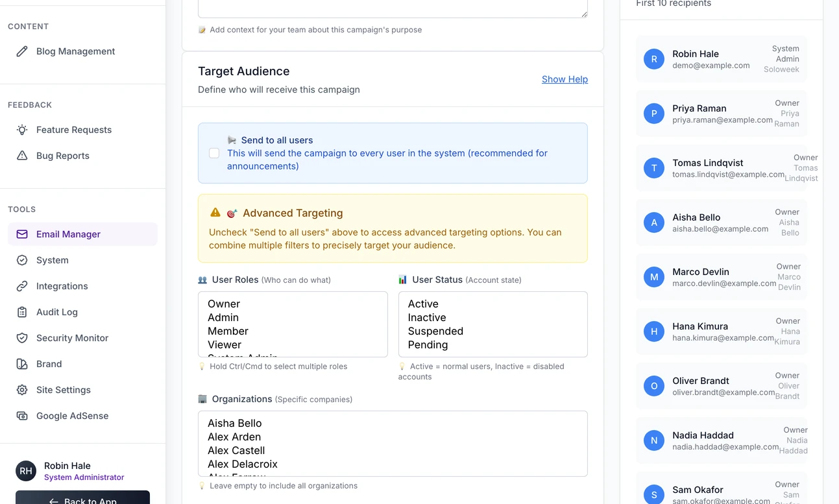This screenshot has width=839, height=504.
Task: Enable the Send to all users checkbox
Action: pyautogui.click(x=214, y=153)
